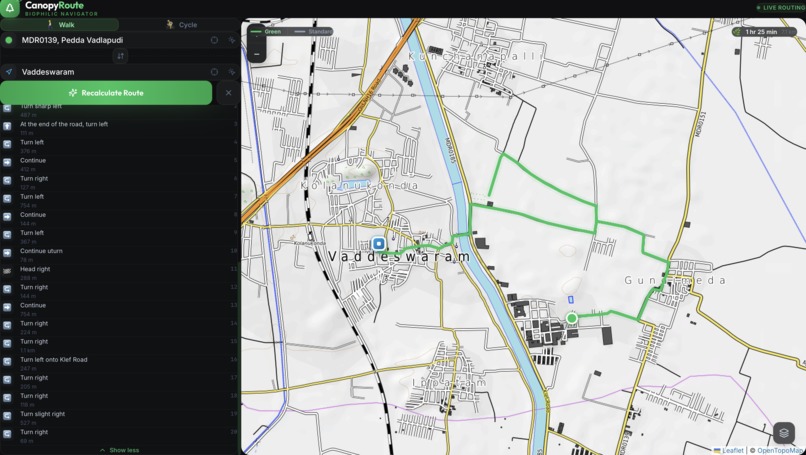Select the 'Turn left onto Klef Road' step

coord(120,363)
